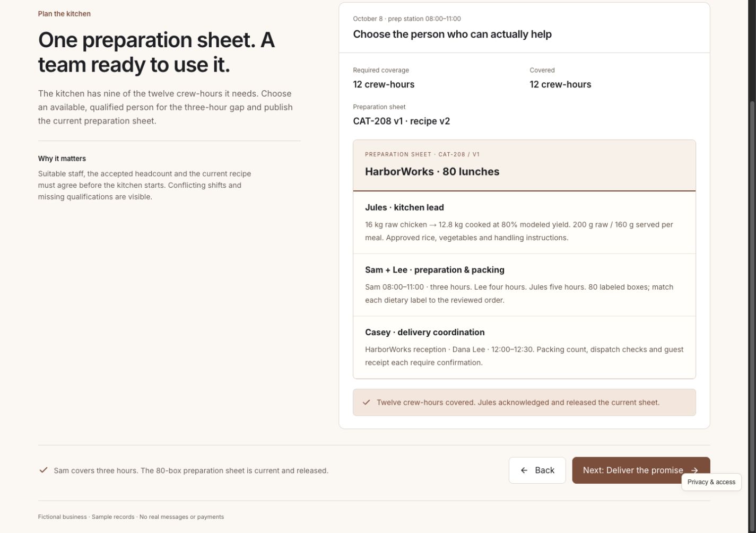
Task: Select the heading HarborWorks · 80 lunches
Action: 432,172
